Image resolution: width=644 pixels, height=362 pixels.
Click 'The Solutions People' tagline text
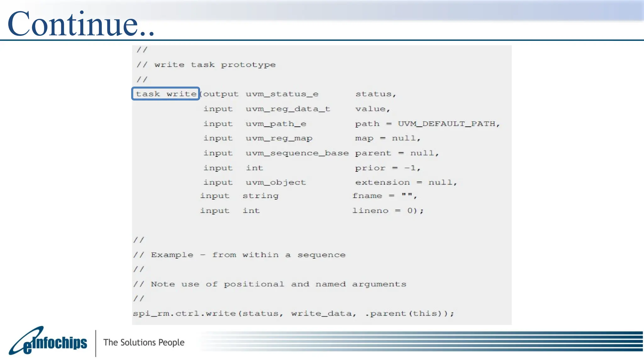144,342
